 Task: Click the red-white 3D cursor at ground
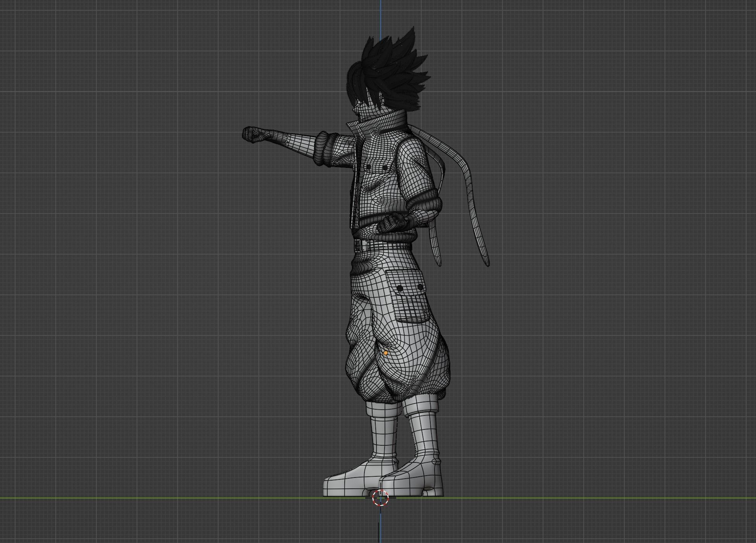380,498
